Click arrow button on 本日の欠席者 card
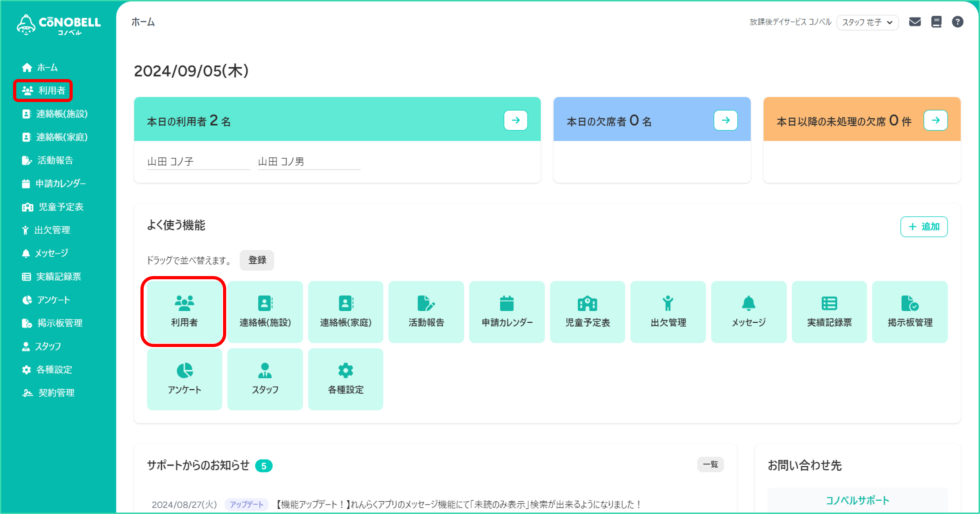This screenshot has height=514, width=980. 726,120
